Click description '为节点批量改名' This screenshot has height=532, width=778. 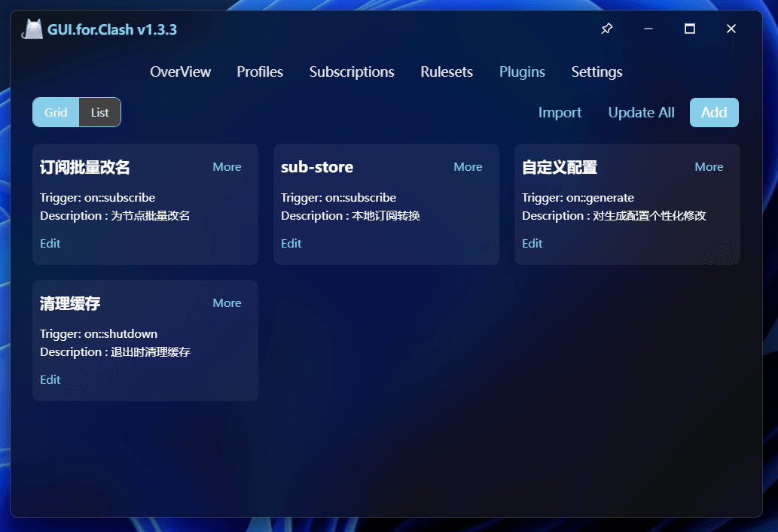pos(151,216)
